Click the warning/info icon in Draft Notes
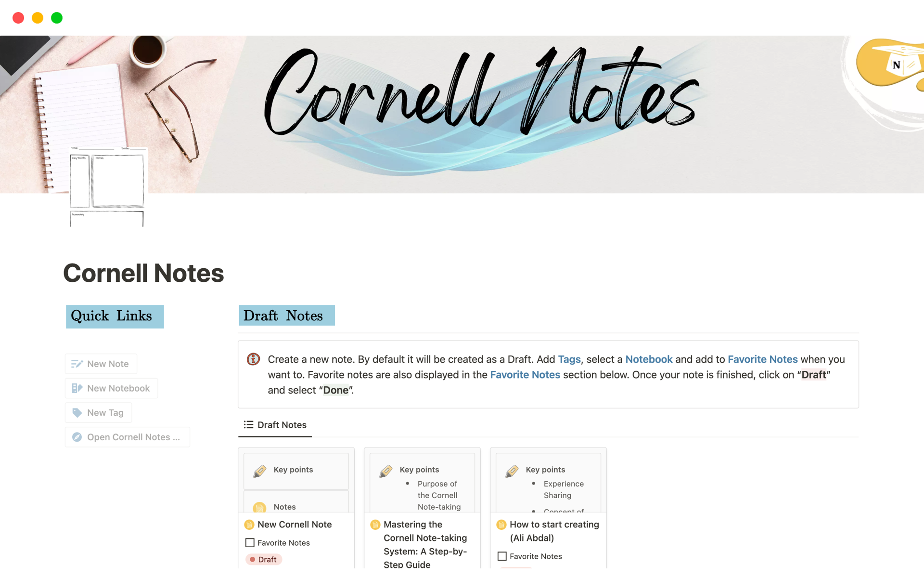 click(x=254, y=359)
